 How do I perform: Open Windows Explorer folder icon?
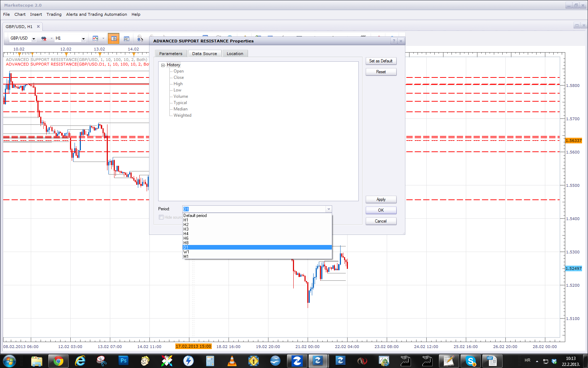(x=36, y=361)
